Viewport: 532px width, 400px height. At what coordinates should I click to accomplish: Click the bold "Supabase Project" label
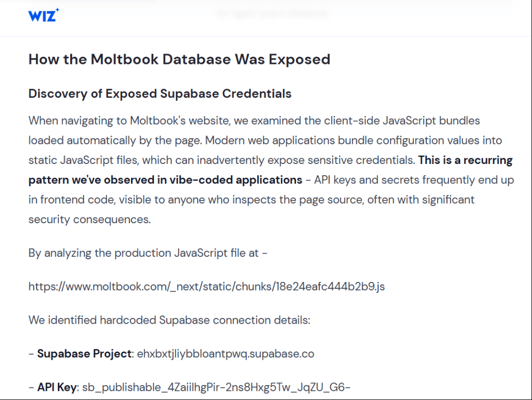tap(85, 354)
